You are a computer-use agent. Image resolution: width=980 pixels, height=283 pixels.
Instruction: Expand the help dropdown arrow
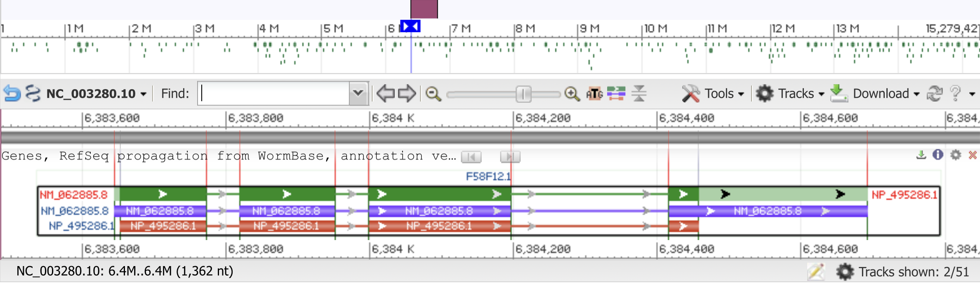pyautogui.click(x=972, y=94)
